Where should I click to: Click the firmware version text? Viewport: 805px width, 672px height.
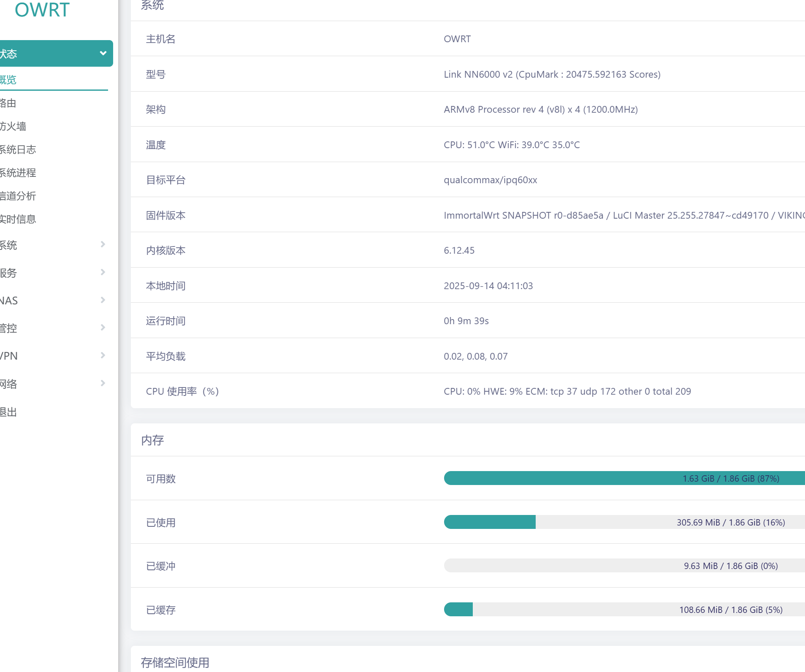pos(624,215)
